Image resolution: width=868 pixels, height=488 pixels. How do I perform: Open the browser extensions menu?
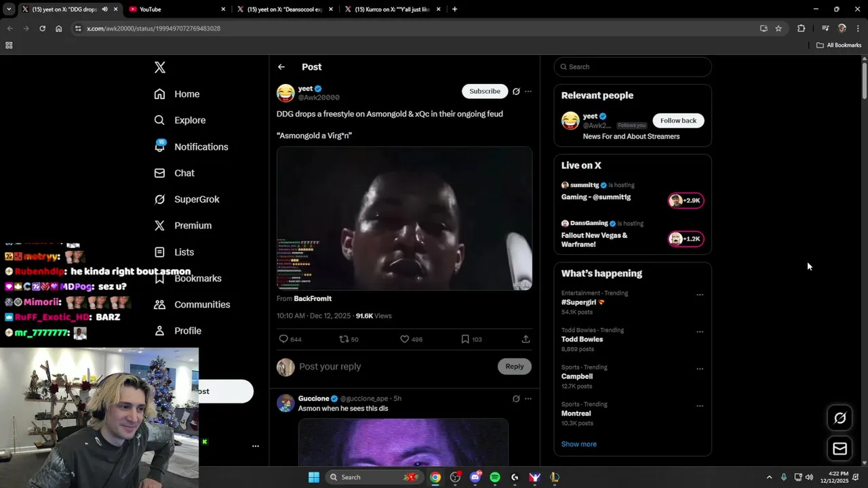[x=802, y=28]
